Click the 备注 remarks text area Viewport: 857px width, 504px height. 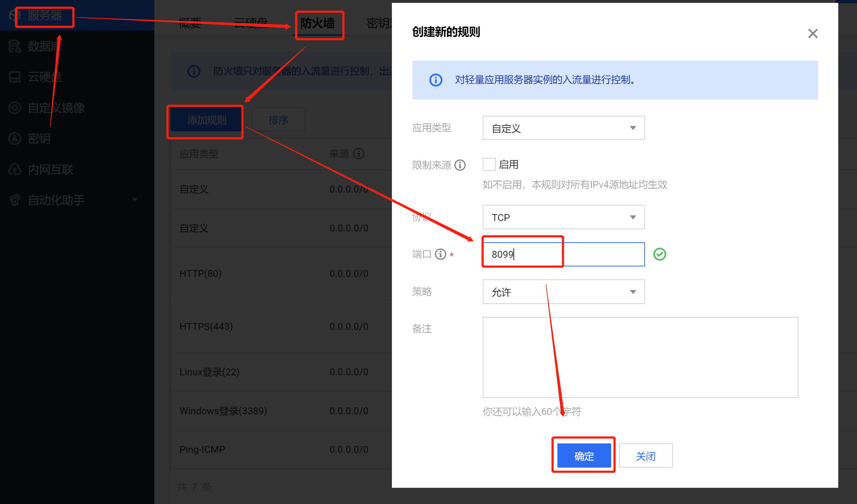640,357
